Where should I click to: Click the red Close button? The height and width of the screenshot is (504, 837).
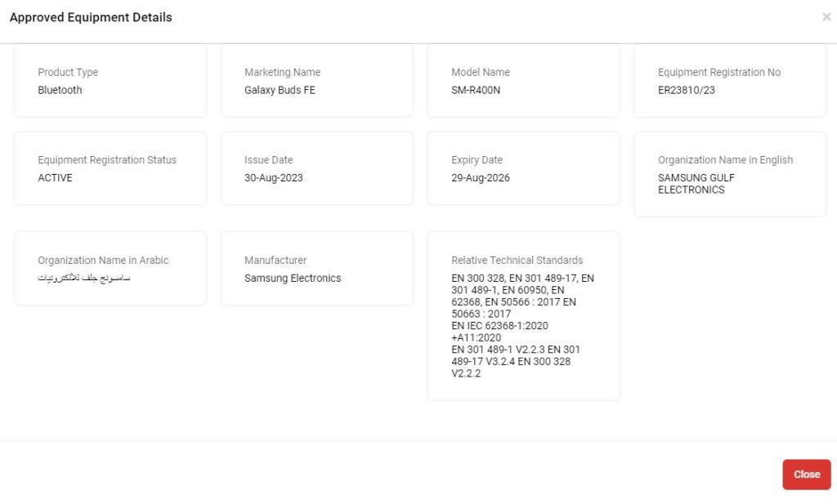[x=806, y=474]
